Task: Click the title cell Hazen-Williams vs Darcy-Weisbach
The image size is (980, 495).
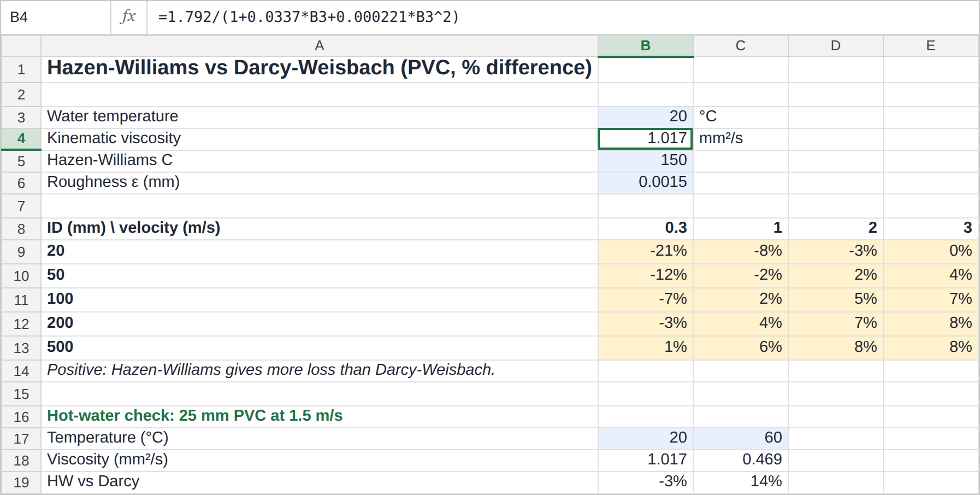Action: coord(320,69)
